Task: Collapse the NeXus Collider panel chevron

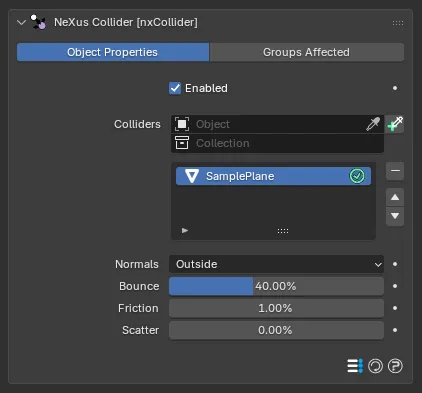Action: [x=22, y=23]
